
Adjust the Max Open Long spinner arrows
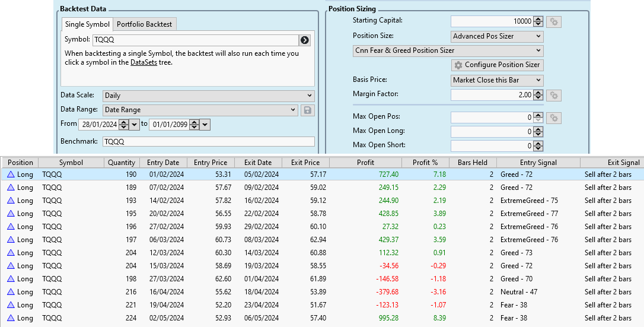click(538, 132)
